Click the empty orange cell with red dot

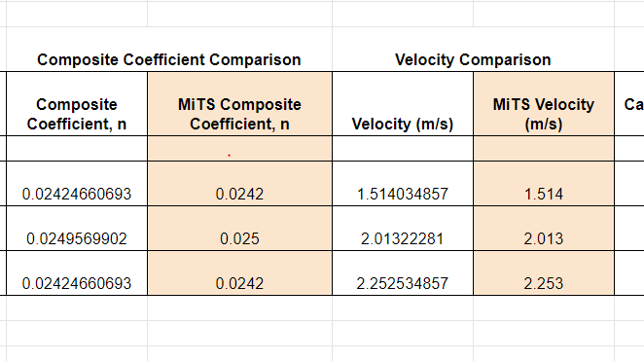(240, 148)
